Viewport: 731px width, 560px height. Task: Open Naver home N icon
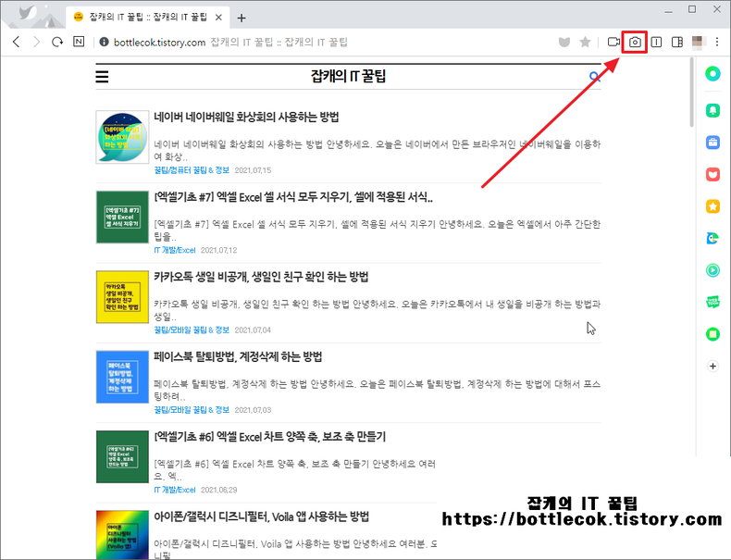79,42
